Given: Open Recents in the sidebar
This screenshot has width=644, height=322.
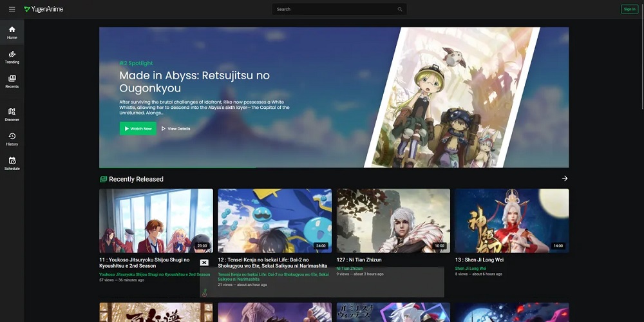Looking at the screenshot, I should [12, 82].
